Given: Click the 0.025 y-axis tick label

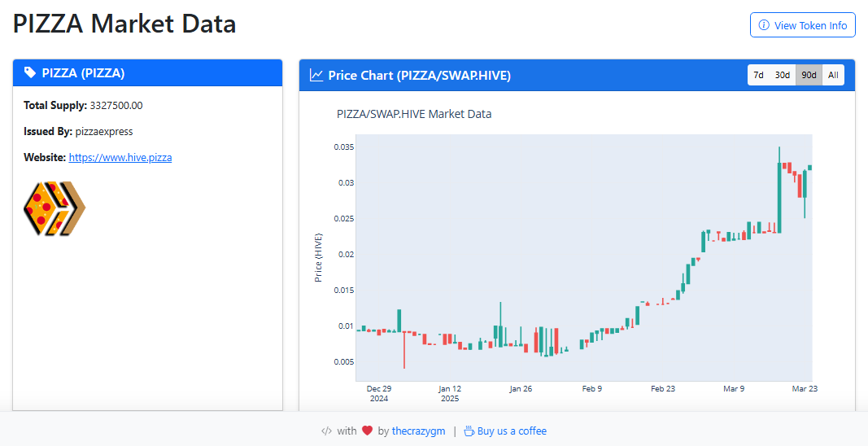Looking at the screenshot, I should (344, 218).
